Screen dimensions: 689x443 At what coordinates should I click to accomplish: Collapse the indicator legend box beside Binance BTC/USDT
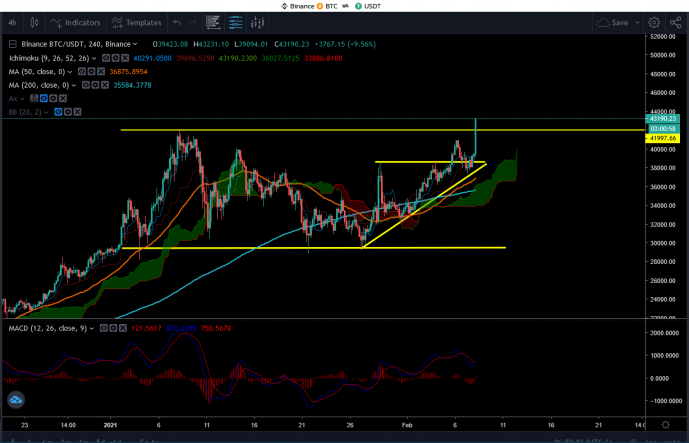point(13,44)
